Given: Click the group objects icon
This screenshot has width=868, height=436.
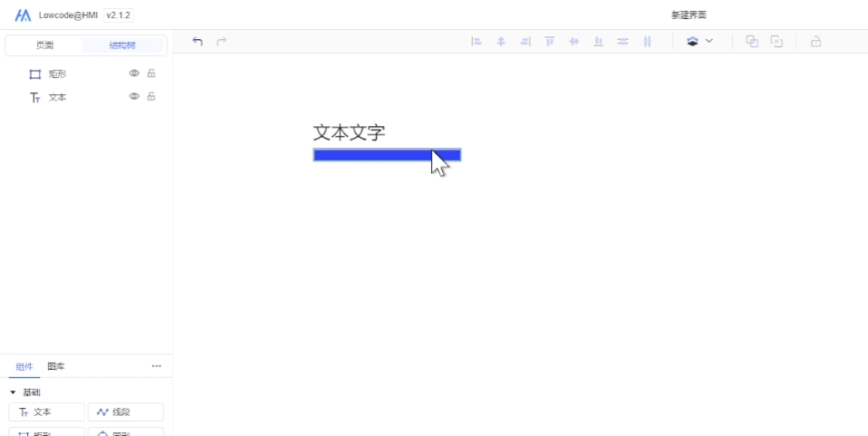Looking at the screenshot, I should pos(752,41).
